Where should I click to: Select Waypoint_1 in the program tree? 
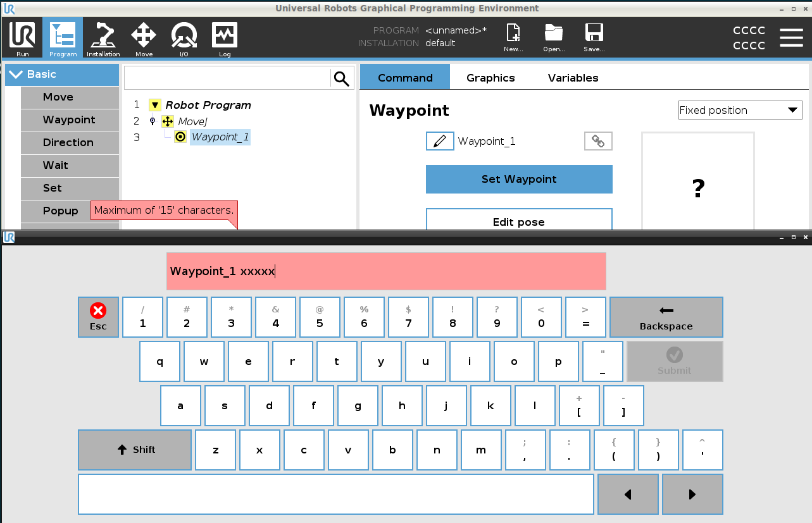pyautogui.click(x=220, y=137)
